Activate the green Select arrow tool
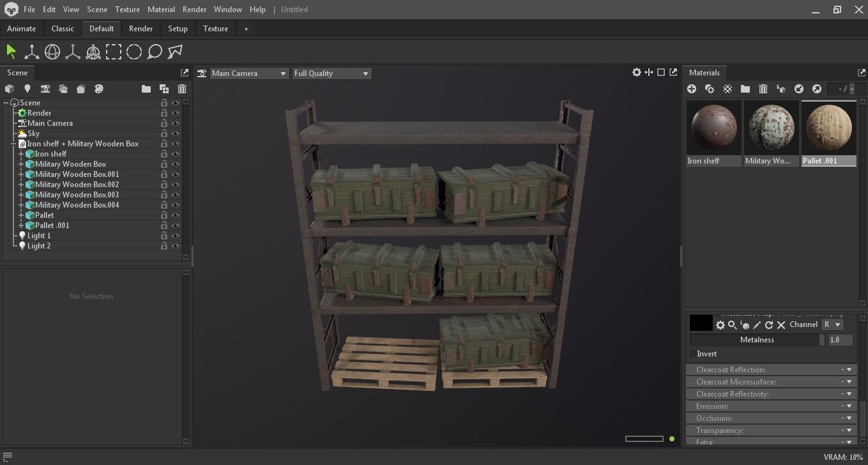This screenshot has height=465, width=868. coord(11,52)
